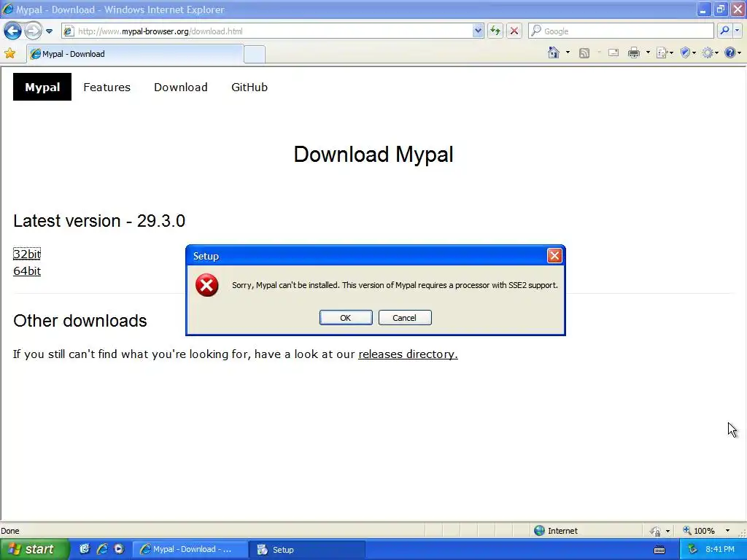Screen dimensions: 747x560
Task: Click the Latest version - 29.3.0 heading
Action: (99, 221)
